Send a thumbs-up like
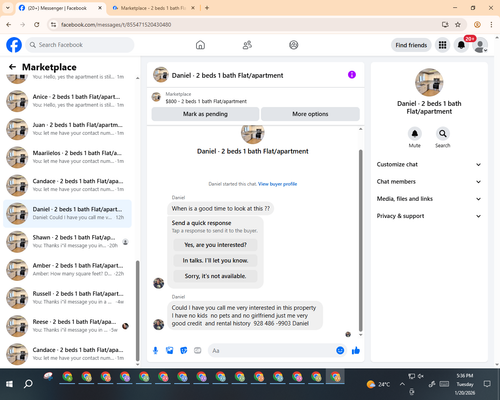This screenshot has width=500, height=400. [x=356, y=350]
